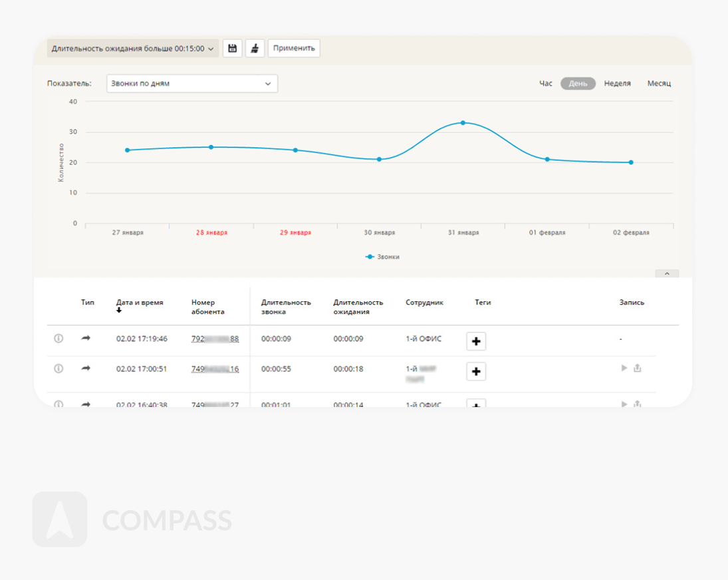Viewport: 728px width, 580px height.
Task: Play recording of the 17:00:51 call
Action: click(624, 368)
